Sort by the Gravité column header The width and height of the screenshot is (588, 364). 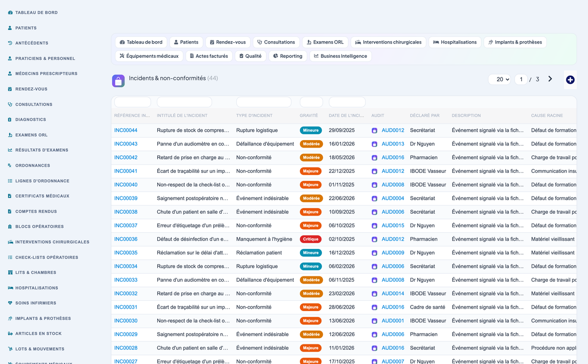coord(309,116)
